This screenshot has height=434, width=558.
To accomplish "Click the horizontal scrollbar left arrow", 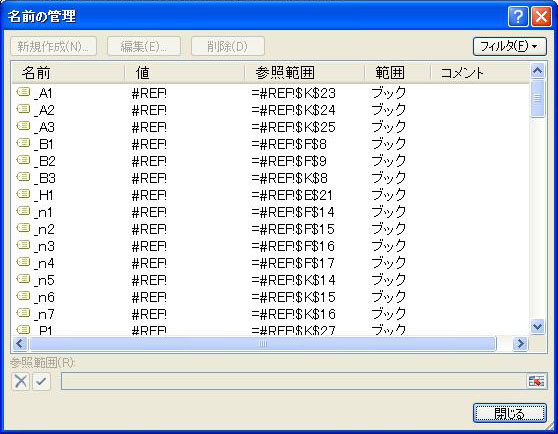I will point(20,344).
